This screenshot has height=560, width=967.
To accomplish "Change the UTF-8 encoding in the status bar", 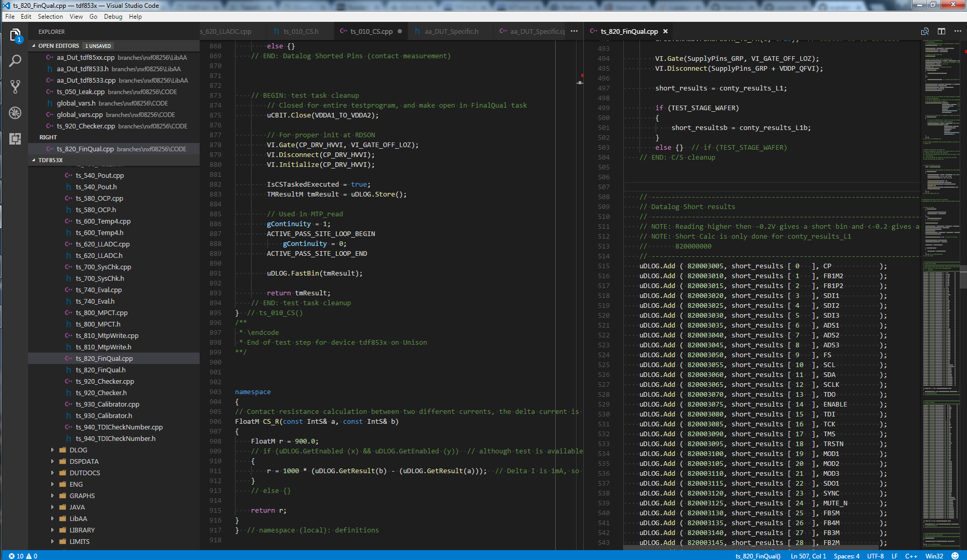I will click(x=875, y=556).
